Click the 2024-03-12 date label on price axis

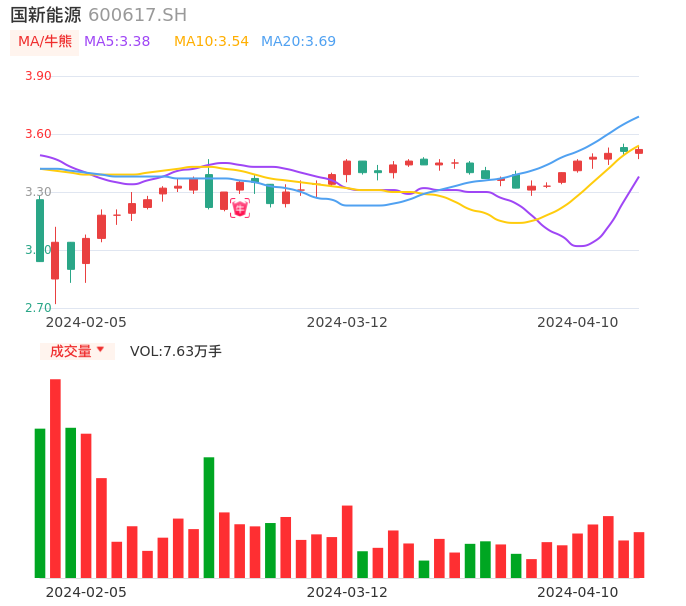click(x=347, y=322)
